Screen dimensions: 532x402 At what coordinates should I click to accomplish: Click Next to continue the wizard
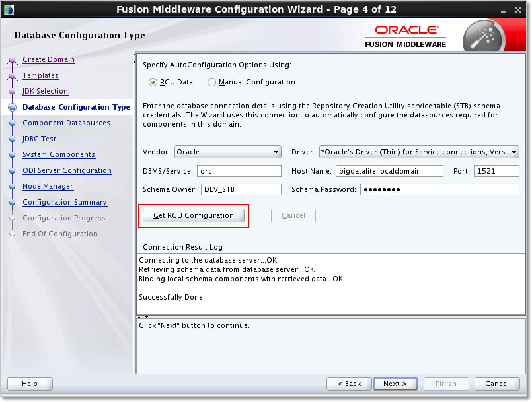tap(395, 384)
